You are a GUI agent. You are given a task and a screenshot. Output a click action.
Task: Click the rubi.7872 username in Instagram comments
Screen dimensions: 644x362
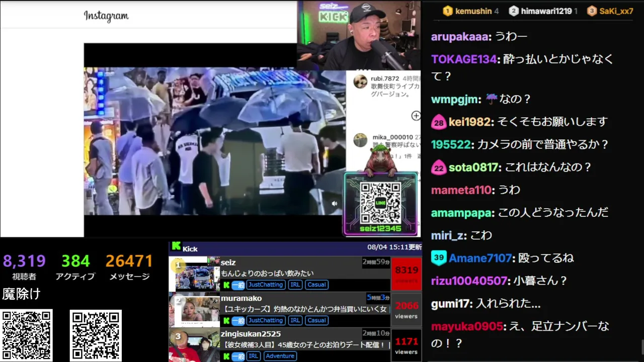click(x=385, y=79)
